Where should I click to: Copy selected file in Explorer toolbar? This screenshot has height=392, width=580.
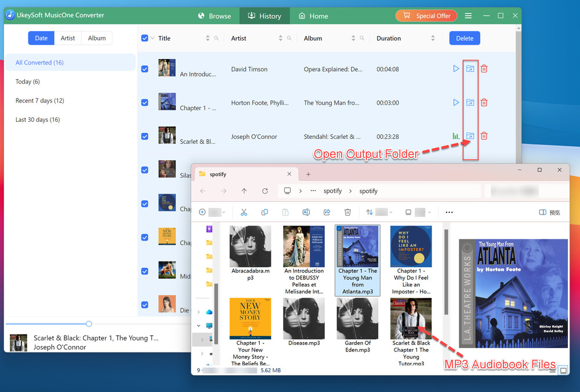click(264, 212)
